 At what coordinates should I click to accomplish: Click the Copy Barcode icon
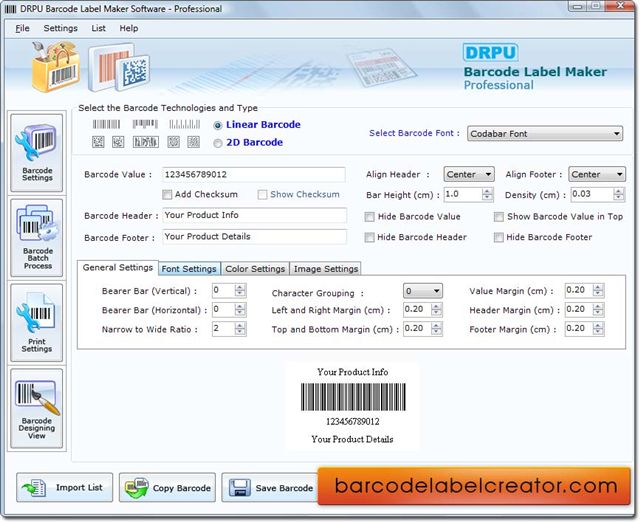(x=137, y=488)
